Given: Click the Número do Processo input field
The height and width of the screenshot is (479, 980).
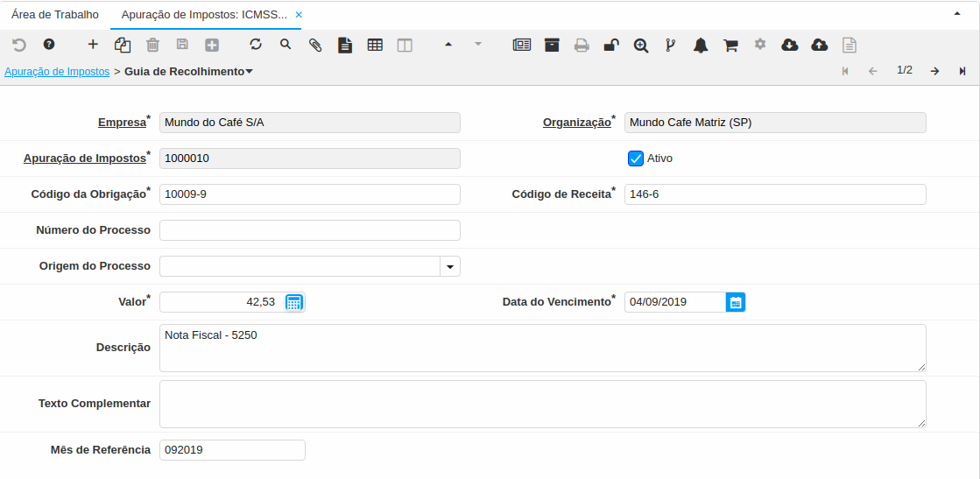Looking at the screenshot, I should click(309, 230).
